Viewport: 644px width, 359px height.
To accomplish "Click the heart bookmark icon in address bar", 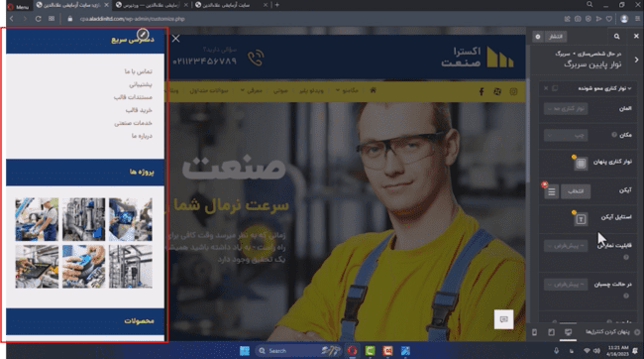I will [x=609, y=19].
